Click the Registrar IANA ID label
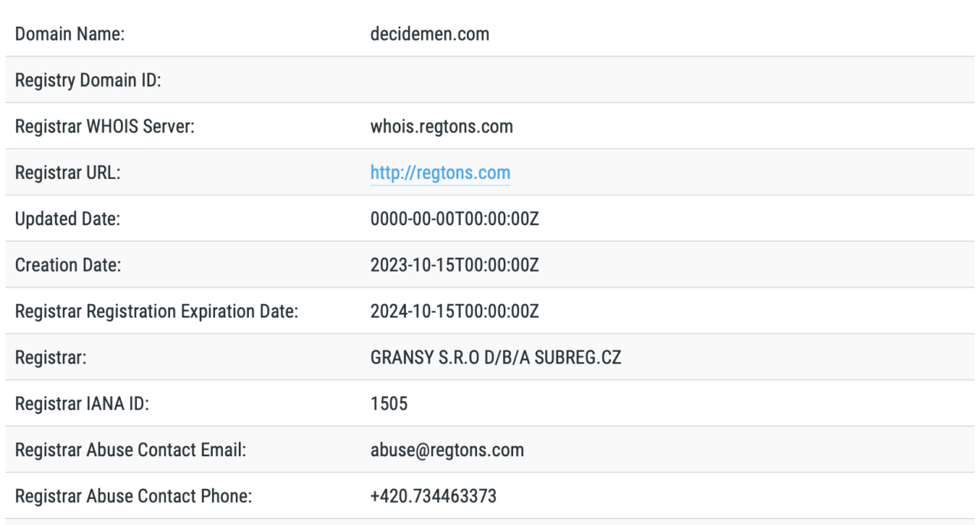Image resolution: width=980 pixels, height=525 pixels. pyautogui.click(x=82, y=403)
